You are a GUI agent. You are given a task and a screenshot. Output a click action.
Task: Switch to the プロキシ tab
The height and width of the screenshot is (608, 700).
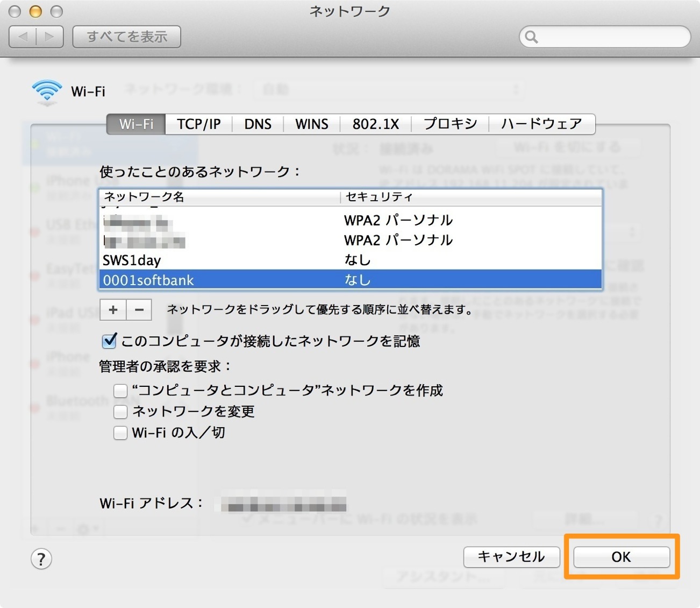(x=450, y=124)
